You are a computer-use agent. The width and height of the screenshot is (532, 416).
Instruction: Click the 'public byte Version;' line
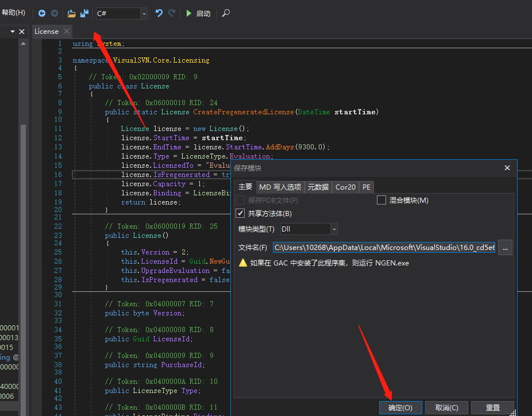click(145, 313)
